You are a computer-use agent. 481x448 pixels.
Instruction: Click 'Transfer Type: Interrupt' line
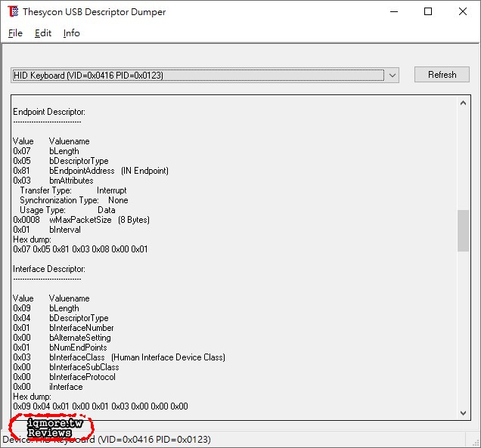73,190
